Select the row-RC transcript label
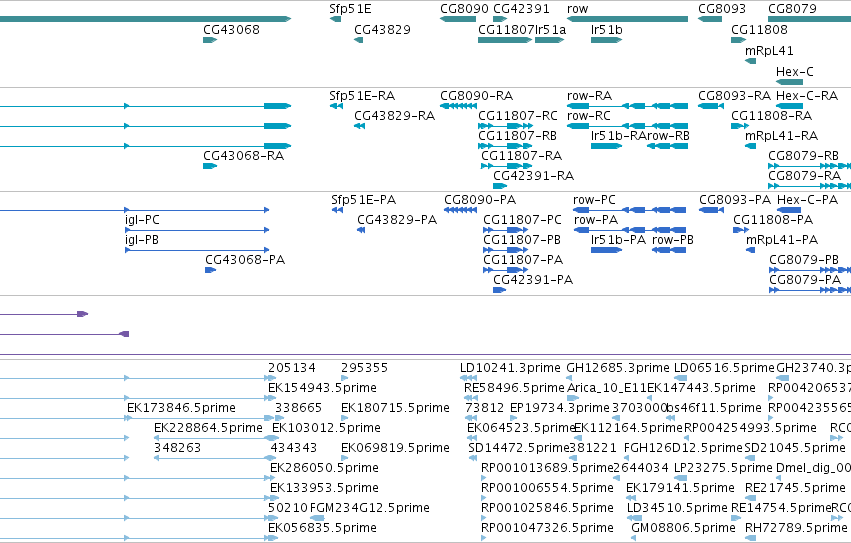Image resolution: width=851 pixels, height=543 pixels. [588, 116]
